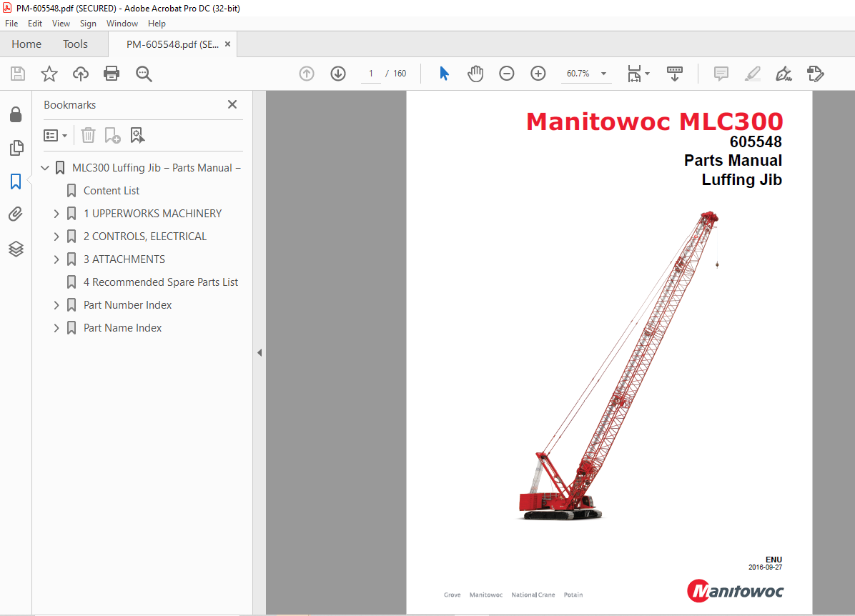Image resolution: width=855 pixels, height=616 pixels.
Task: Click the stamp tool icon
Action: 816,74
